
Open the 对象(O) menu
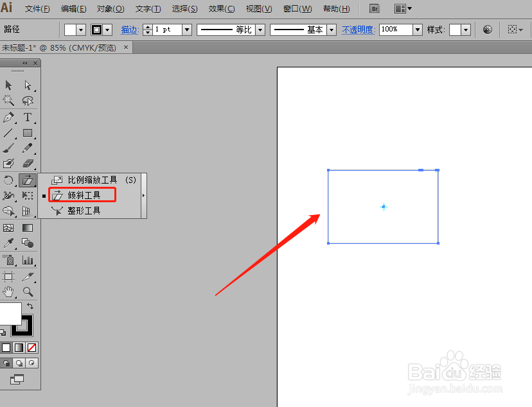coord(111,9)
